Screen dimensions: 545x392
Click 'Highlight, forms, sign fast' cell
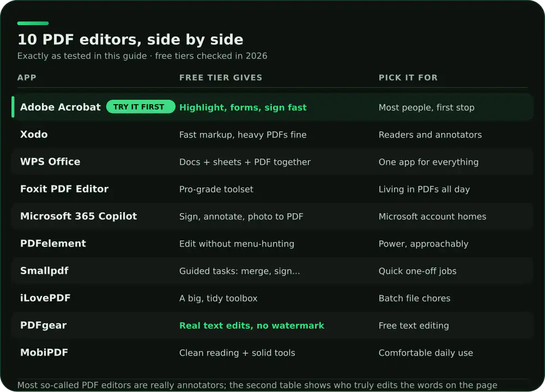tap(243, 107)
